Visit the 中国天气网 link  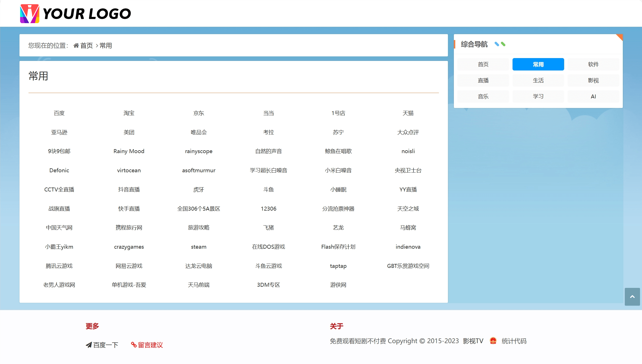tap(59, 228)
